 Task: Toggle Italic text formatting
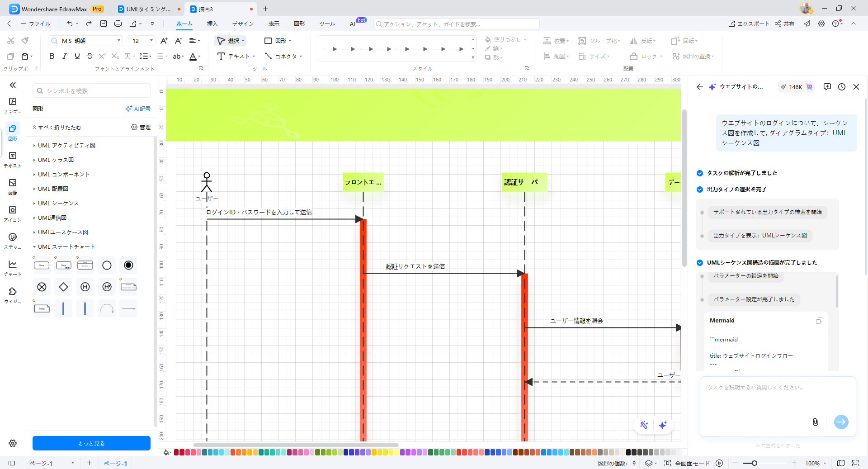click(x=64, y=56)
